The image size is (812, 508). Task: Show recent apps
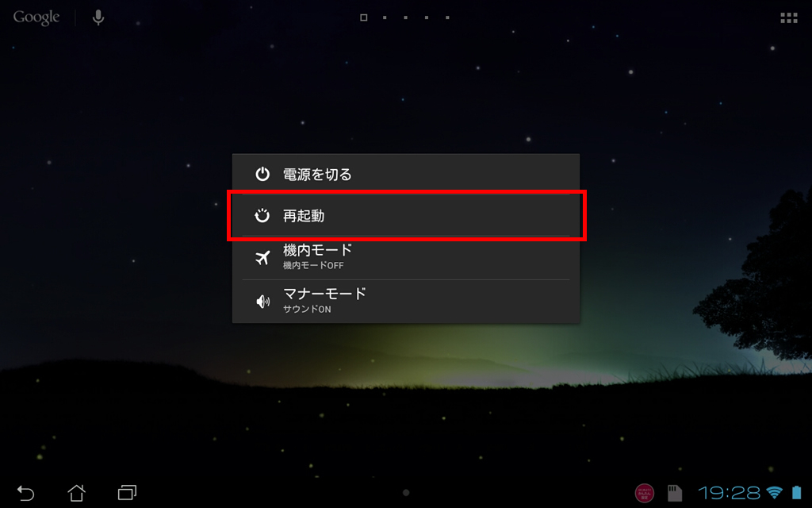coord(127,492)
